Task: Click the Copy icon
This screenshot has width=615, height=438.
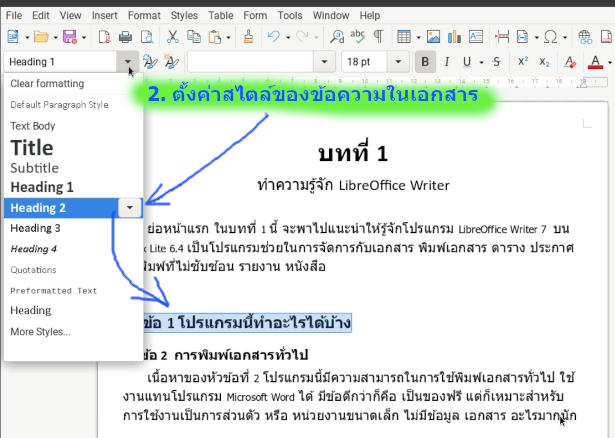Action: tap(194, 37)
